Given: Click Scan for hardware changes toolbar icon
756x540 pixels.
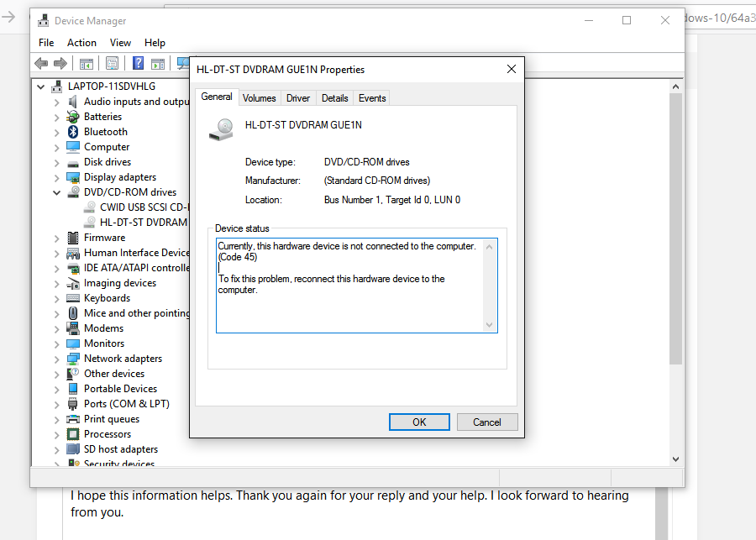Looking at the screenshot, I should 183,63.
